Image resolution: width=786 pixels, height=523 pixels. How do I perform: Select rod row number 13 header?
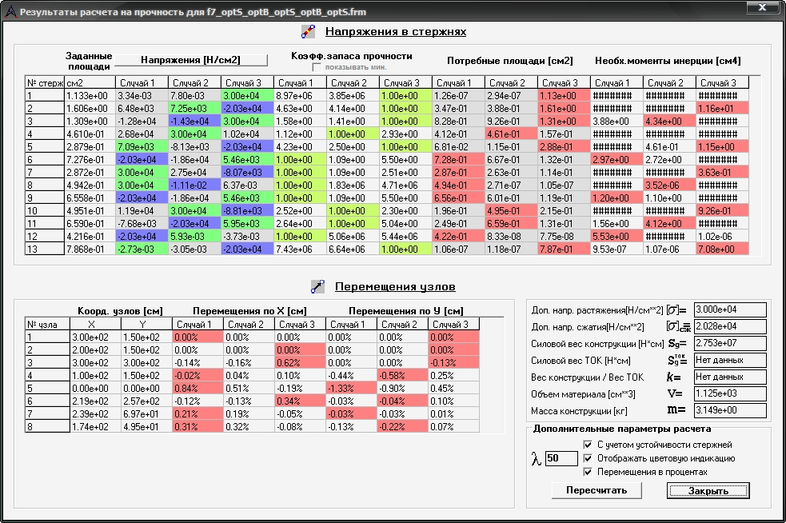click(x=45, y=249)
